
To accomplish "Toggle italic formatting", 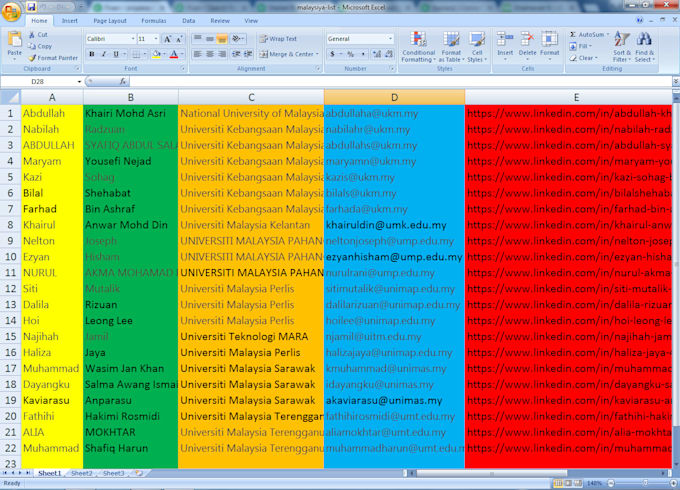I will 103,54.
